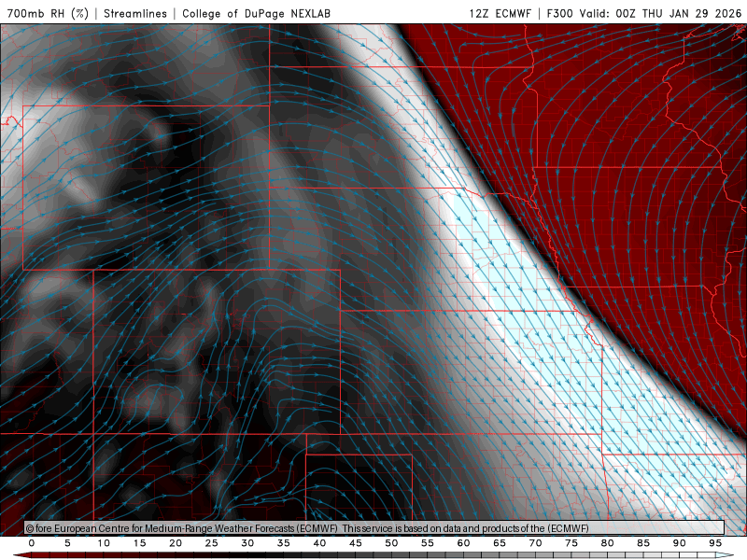
Task: Click the "20" humidity scale label
Action: point(176,543)
